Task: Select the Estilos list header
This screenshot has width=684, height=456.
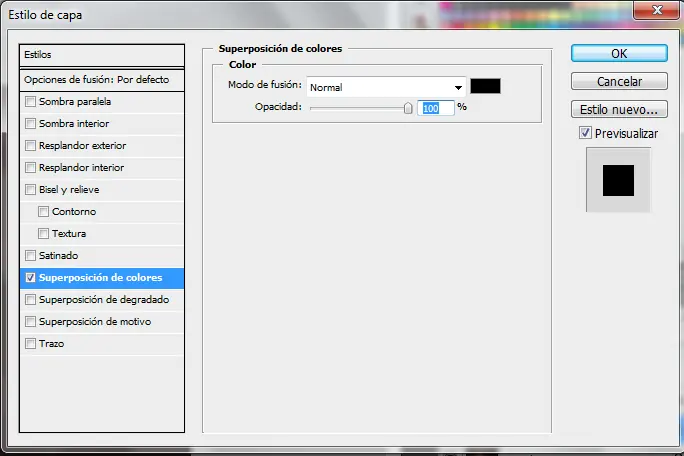Action: click(x=102, y=55)
